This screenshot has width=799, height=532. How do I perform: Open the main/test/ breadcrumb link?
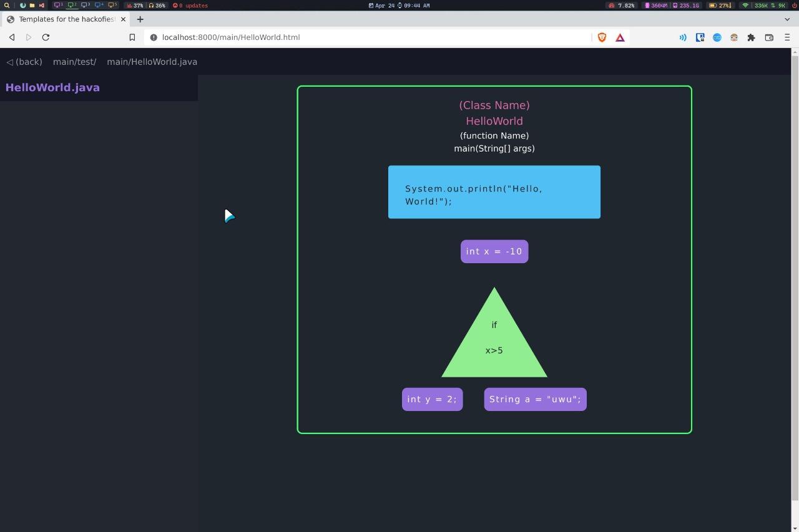click(x=74, y=62)
